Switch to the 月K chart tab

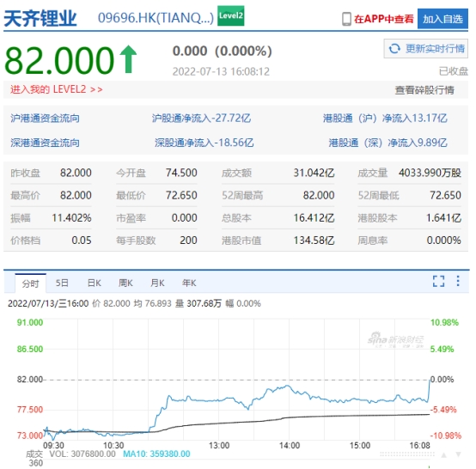click(157, 283)
